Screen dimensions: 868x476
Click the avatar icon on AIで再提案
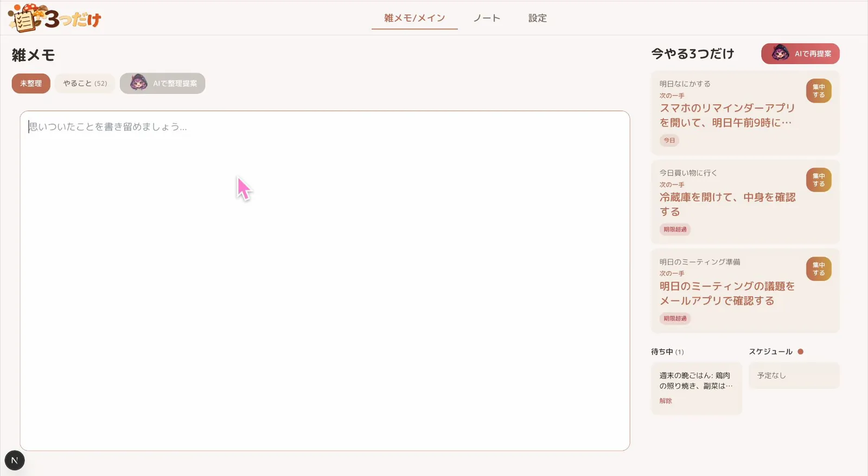click(x=781, y=53)
